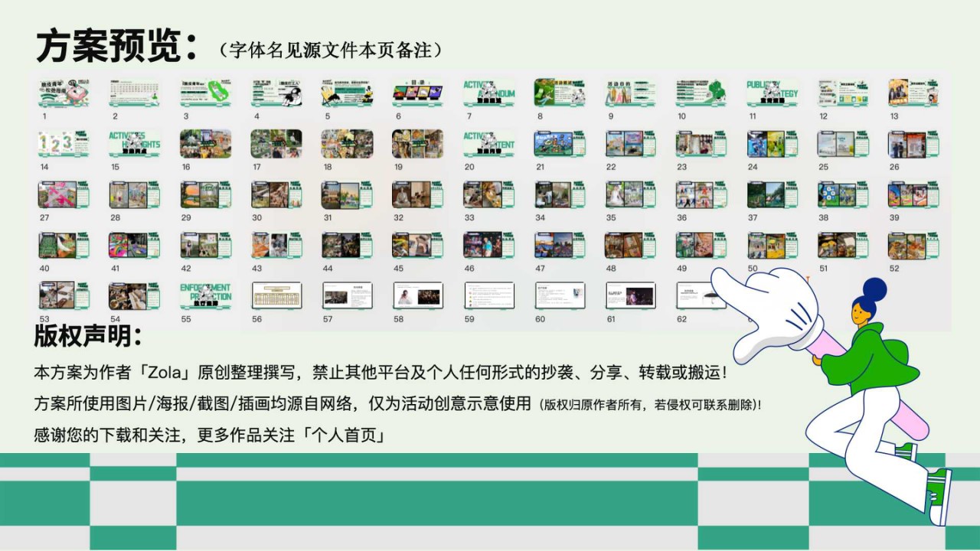Select slide thumbnail number 41
980x551 pixels.
click(135, 246)
